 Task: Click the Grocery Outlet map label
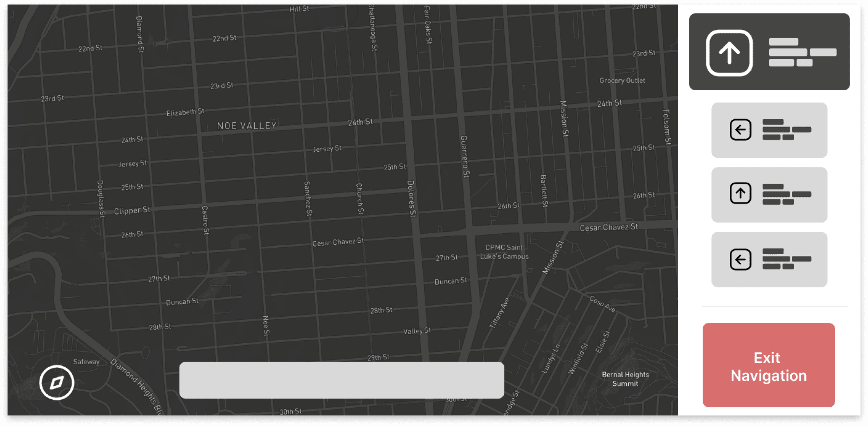tap(622, 81)
